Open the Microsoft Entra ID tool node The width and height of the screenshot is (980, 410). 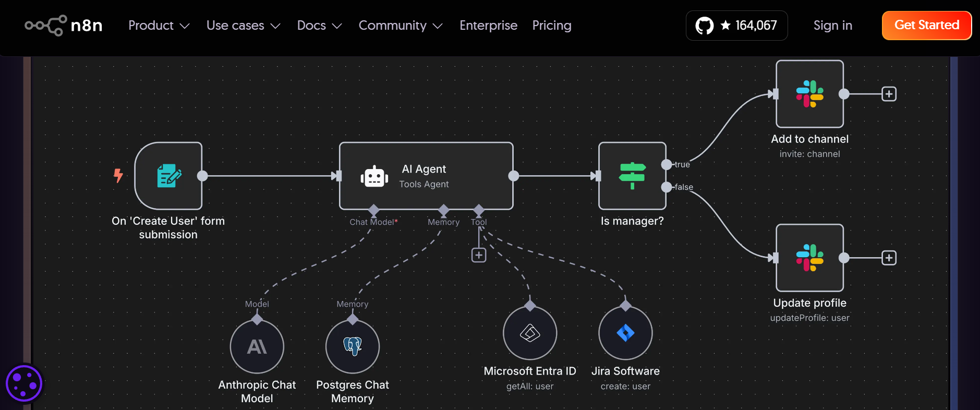pos(530,333)
